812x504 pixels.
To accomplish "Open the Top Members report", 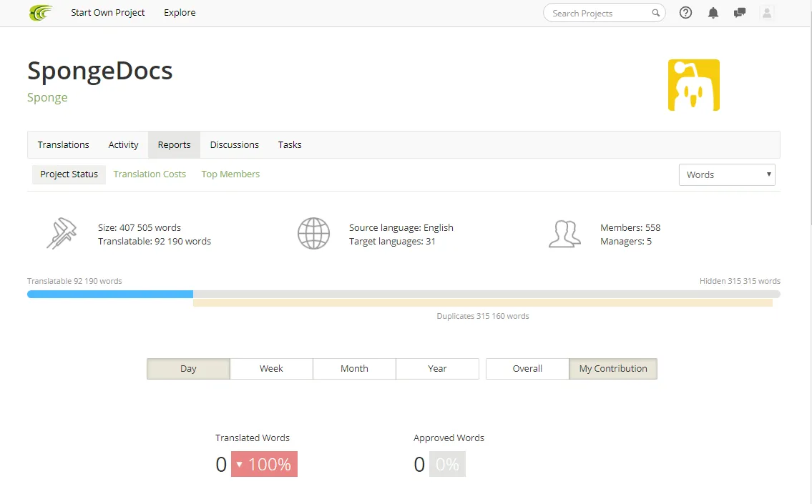I will tap(230, 174).
